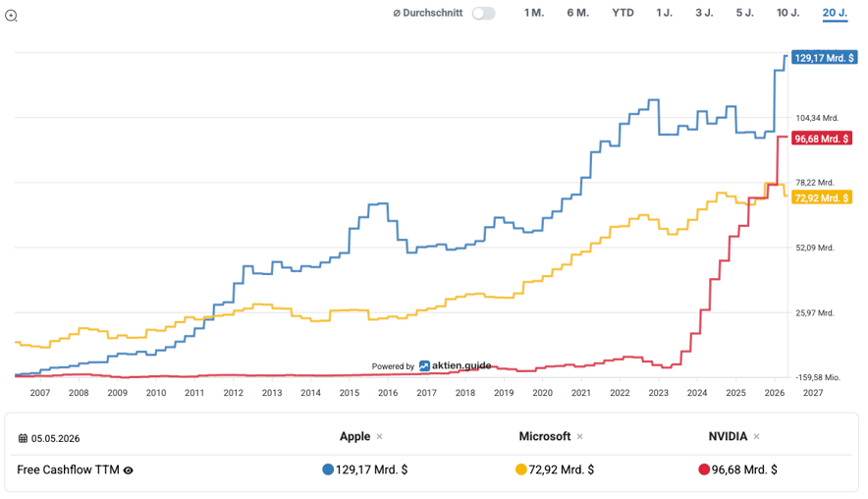Click the blue Apple color dot
This screenshot has width=868, height=499.
point(328,470)
